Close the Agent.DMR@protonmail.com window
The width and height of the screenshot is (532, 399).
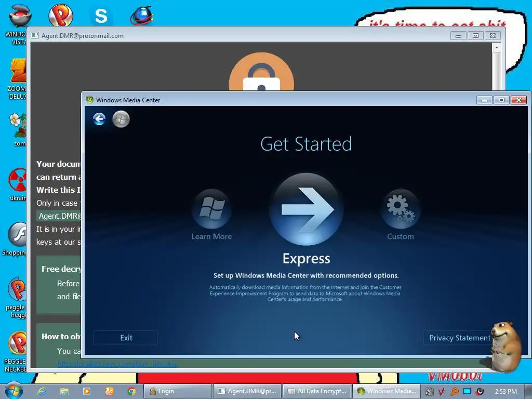[493, 36]
